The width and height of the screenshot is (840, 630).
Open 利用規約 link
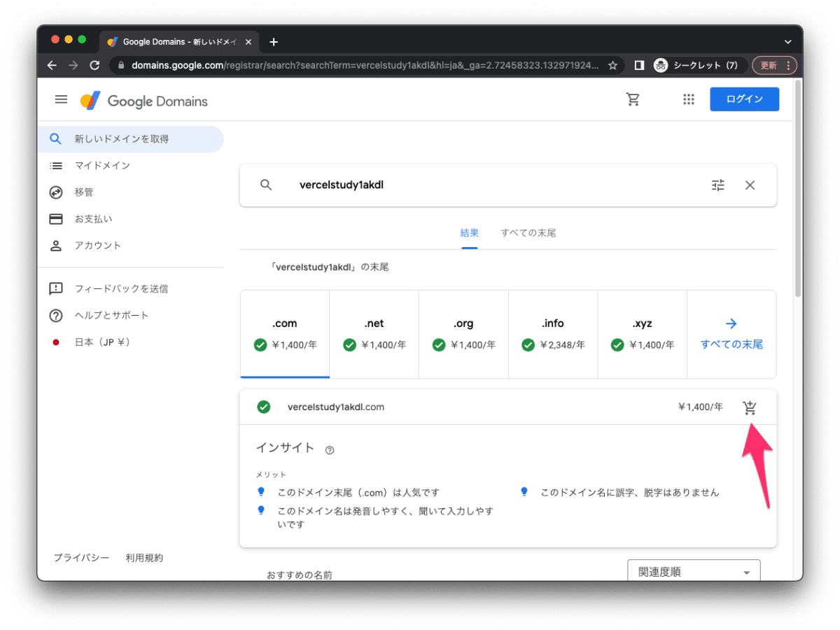tap(144, 558)
